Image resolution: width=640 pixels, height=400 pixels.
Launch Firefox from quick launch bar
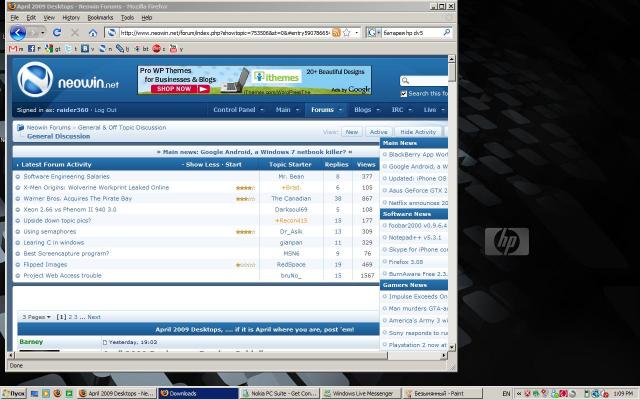click(57, 393)
